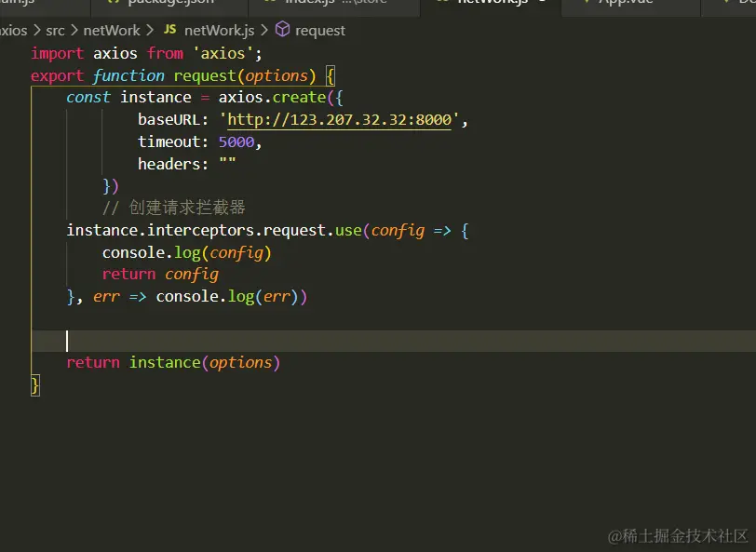Click the request function symbol cube icon
The width and height of the screenshot is (756, 552).
[x=282, y=30]
